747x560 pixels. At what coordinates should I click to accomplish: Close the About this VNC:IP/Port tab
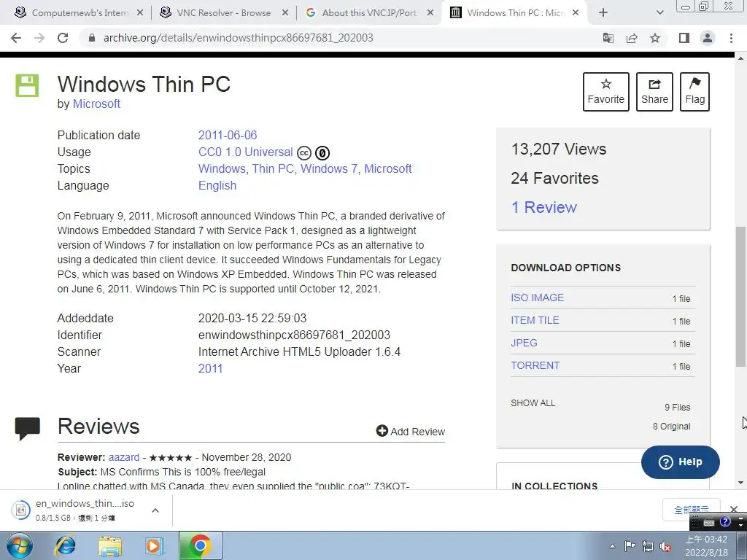point(430,13)
